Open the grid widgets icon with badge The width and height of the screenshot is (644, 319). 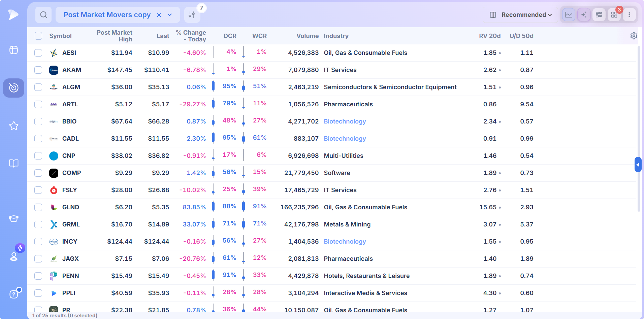614,15
